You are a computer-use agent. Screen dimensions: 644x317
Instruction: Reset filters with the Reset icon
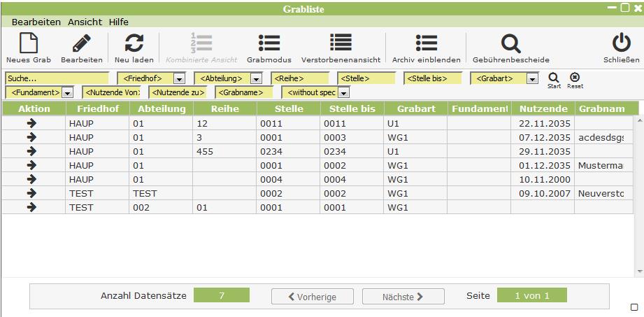click(x=575, y=78)
